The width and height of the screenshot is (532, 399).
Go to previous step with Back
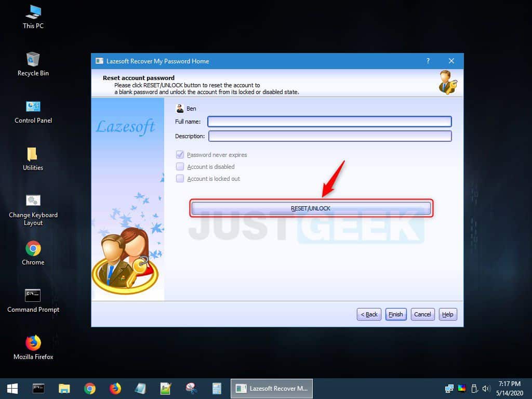369,314
